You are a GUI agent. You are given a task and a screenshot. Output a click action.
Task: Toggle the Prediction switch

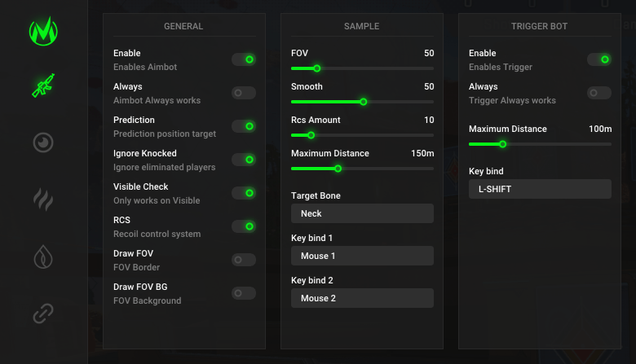coord(244,126)
